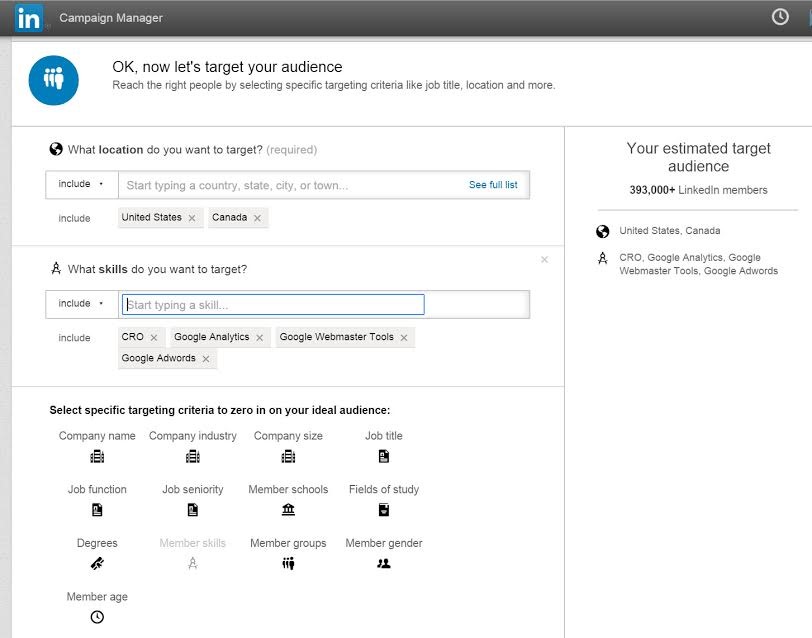
Task: Select Degrees targeting icon
Action: coord(97,563)
